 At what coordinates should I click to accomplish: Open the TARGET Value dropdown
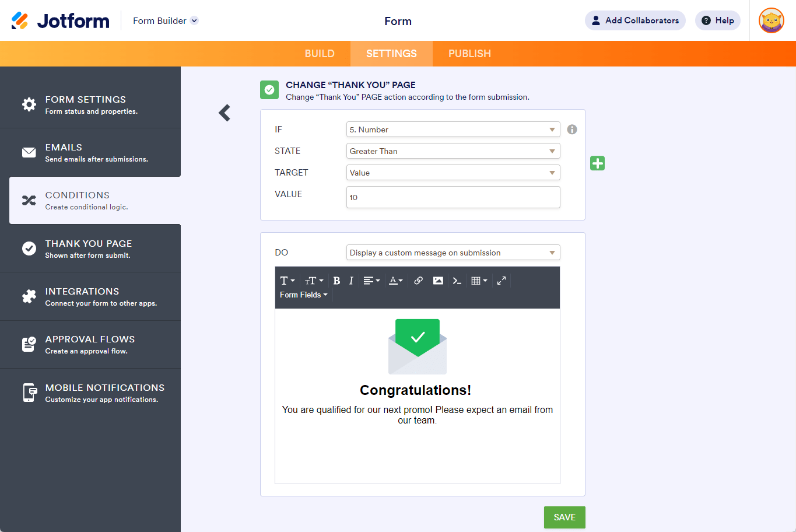click(x=453, y=173)
